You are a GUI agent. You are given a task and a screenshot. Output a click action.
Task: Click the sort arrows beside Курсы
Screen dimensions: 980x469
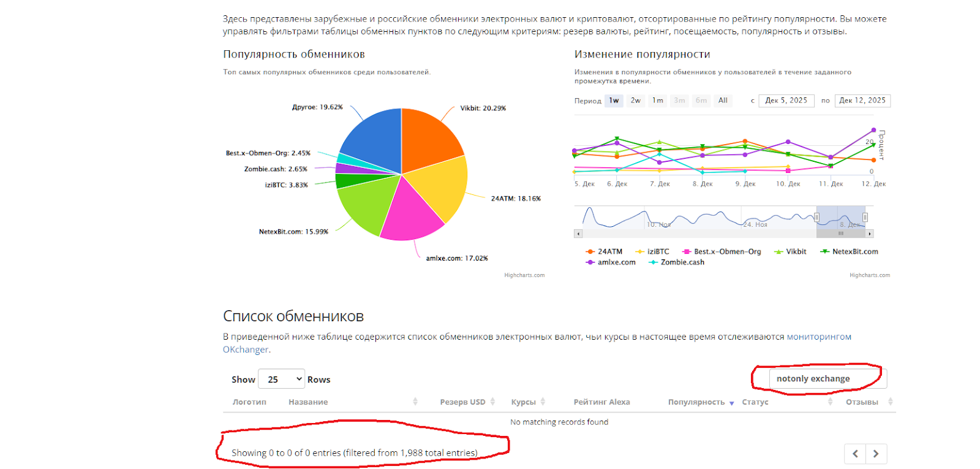pyautogui.click(x=543, y=402)
